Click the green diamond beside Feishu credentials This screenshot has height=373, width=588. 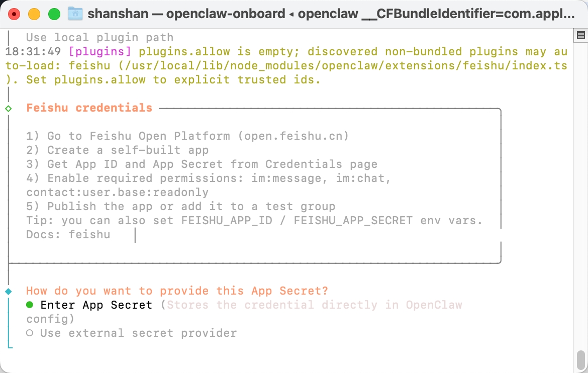[8, 108]
